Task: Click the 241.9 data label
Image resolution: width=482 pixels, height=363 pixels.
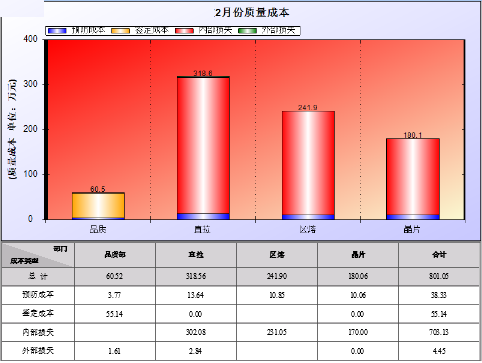Action: pyautogui.click(x=308, y=107)
